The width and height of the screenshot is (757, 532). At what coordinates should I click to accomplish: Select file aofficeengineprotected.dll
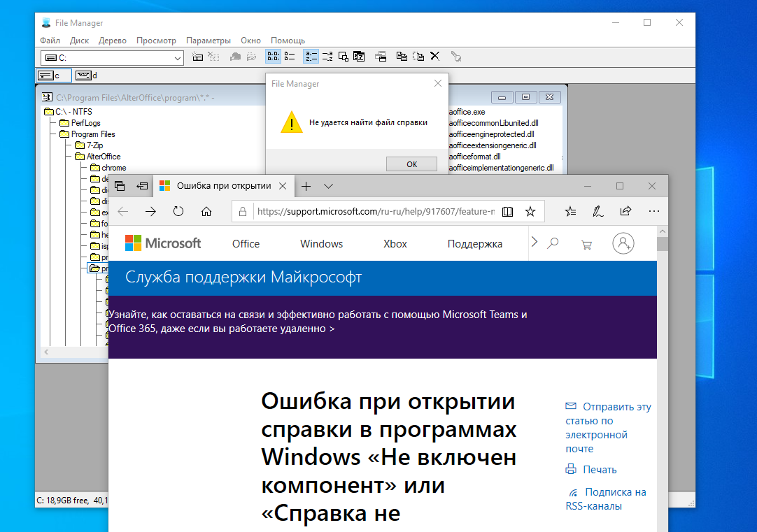tap(491, 134)
